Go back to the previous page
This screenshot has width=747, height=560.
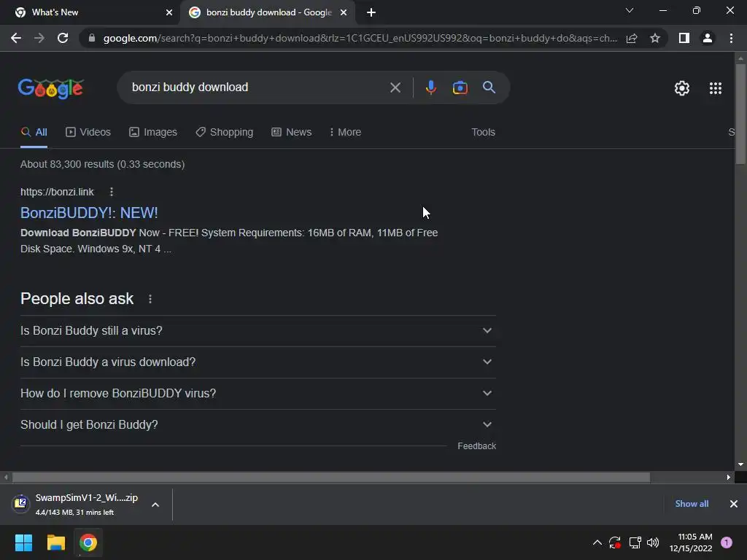point(16,38)
